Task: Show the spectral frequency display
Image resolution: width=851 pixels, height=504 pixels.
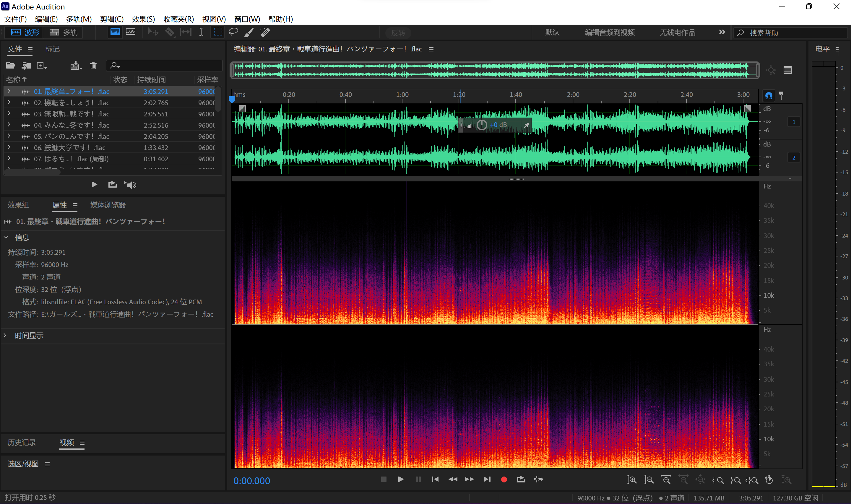Action: click(115, 32)
